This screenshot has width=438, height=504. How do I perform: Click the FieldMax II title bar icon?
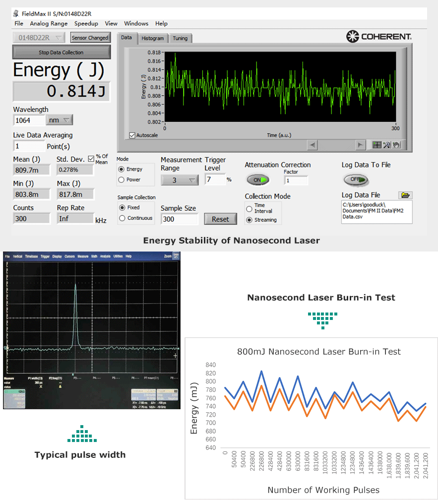point(15,13)
